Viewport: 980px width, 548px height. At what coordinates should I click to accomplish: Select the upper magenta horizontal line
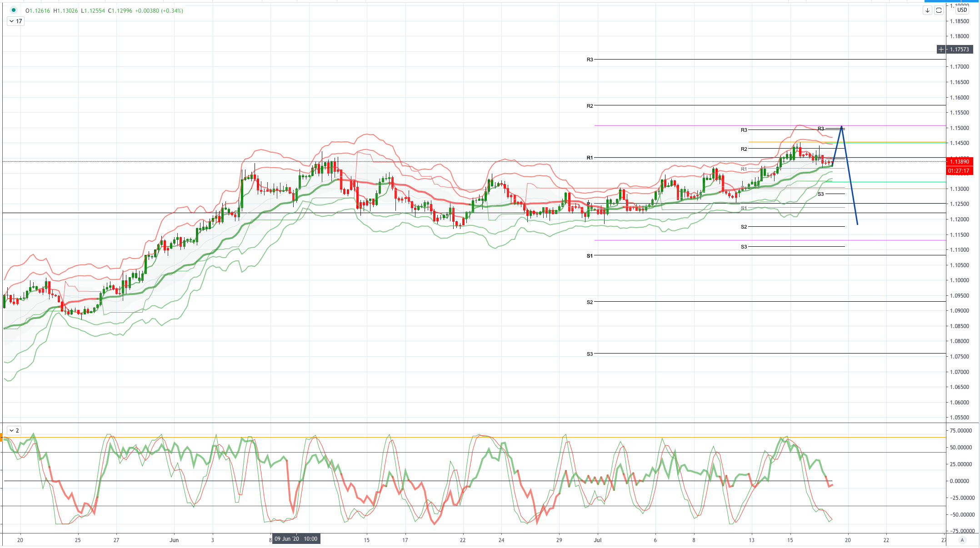[770, 125]
